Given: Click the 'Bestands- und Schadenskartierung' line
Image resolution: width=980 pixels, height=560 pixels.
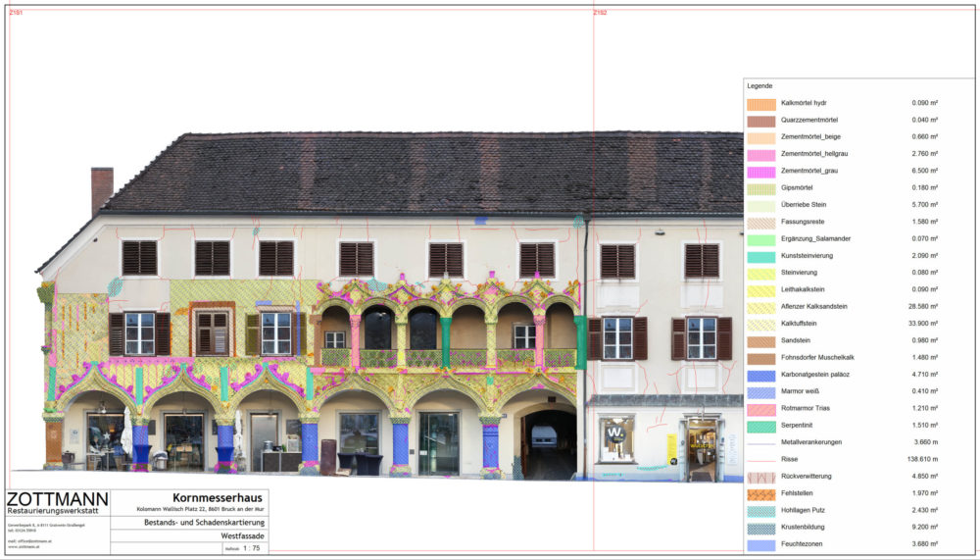Looking at the screenshot, I should click(x=205, y=523).
